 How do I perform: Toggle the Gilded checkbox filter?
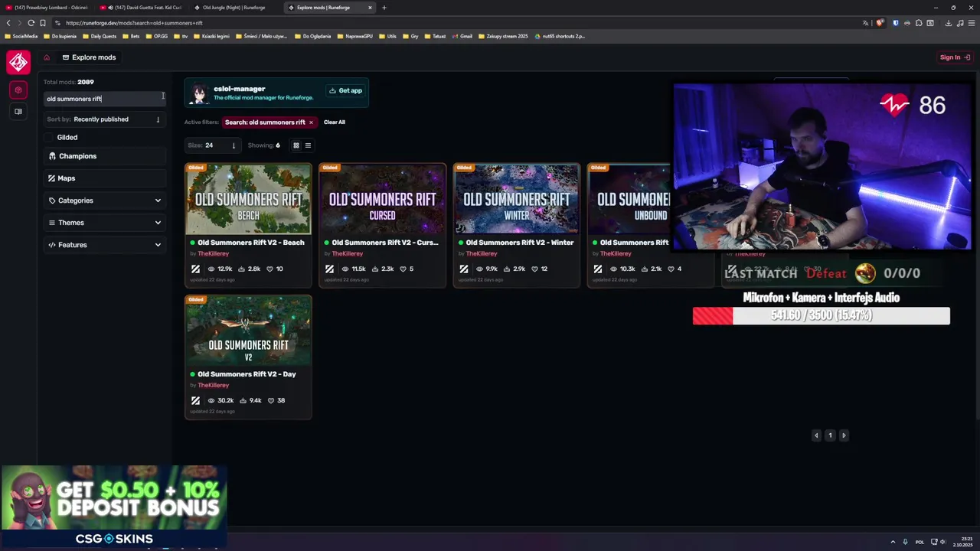(49, 138)
